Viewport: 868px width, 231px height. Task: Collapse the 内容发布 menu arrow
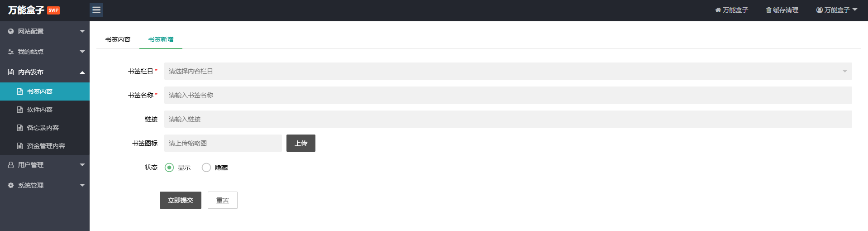82,72
